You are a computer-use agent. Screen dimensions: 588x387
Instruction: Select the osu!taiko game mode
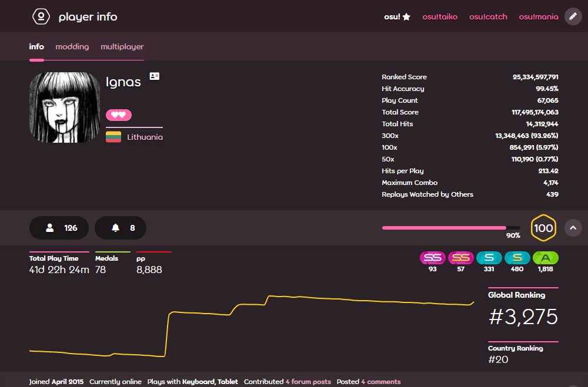[x=439, y=16]
